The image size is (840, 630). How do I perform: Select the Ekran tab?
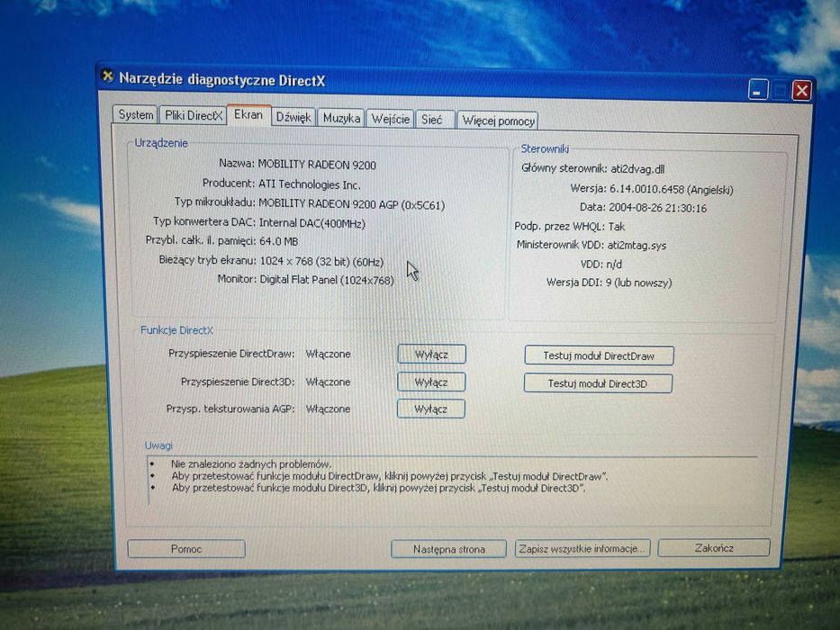248,114
